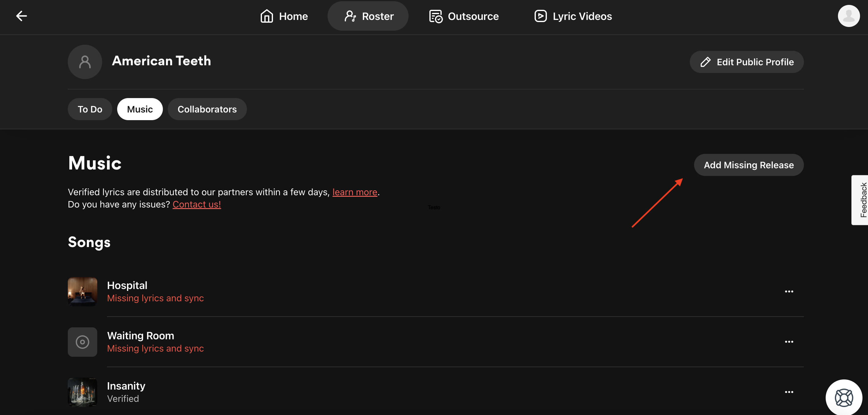Select the Music tab

140,109
